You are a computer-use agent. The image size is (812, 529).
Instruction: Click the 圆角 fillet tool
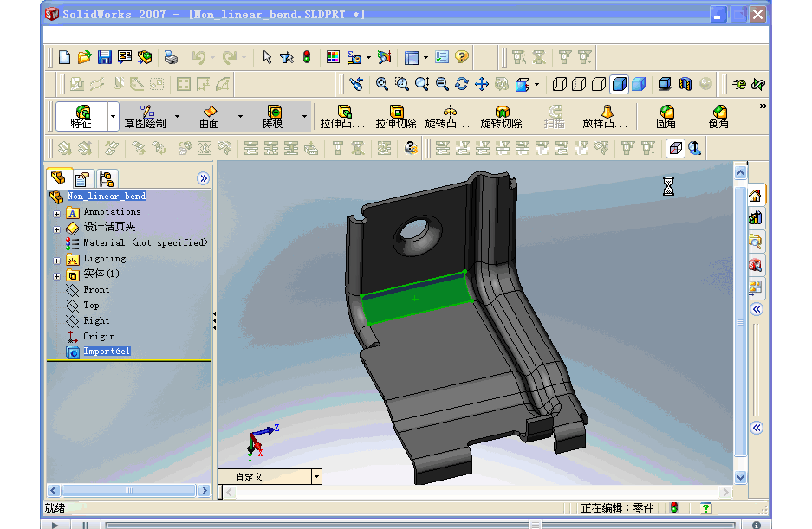[x=666, y=117]
